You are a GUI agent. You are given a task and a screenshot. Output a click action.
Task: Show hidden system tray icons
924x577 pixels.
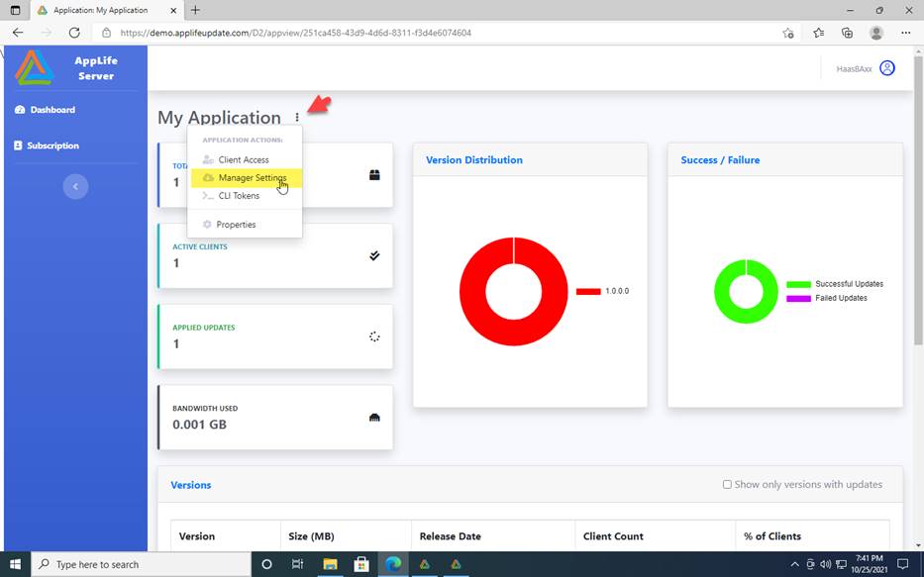pos(795,564)
